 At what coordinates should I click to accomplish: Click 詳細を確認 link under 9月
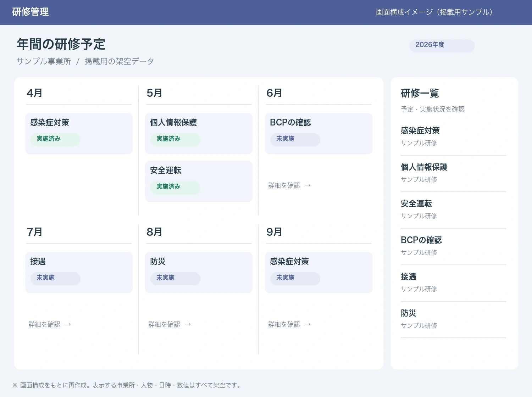[289, 324]
